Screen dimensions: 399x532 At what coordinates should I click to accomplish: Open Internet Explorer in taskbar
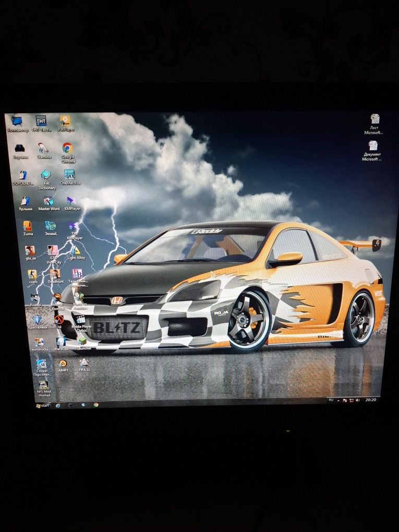pyautogui.click(x=58, y=405)
